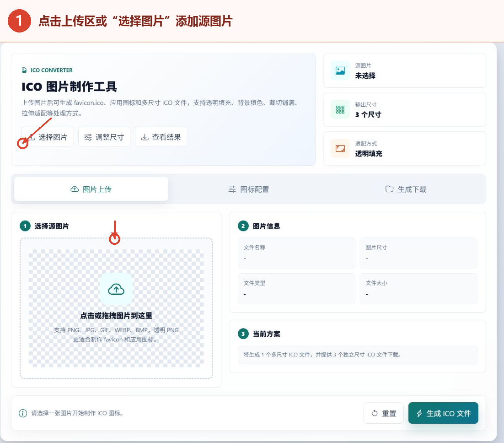Click the 当前方案 section title
Viewport: 504px width, 443px height.
(x=266, y=334)
